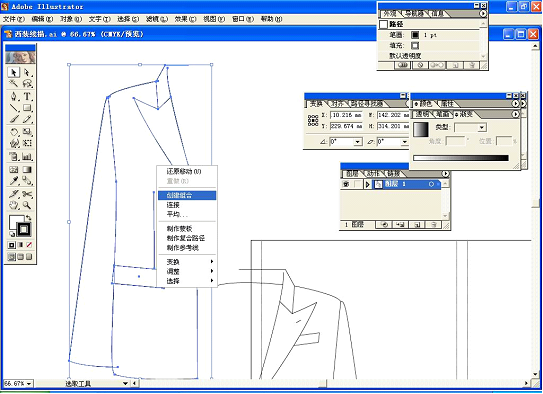Switch to Full Screen mode with menu bar
This screenshot has width=543, height=394.
(x=20, y=257)
